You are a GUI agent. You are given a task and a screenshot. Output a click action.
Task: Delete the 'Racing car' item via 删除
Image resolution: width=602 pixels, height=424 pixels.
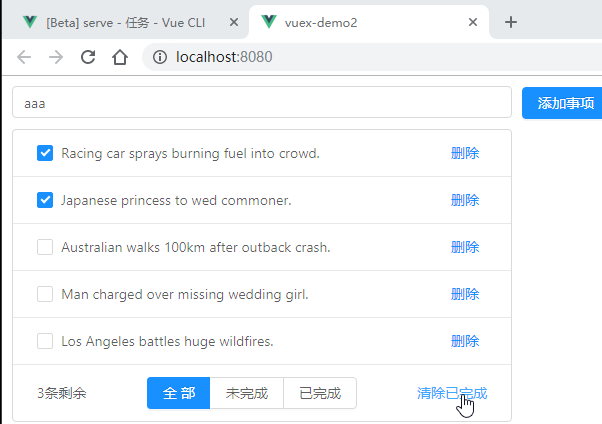465,153
